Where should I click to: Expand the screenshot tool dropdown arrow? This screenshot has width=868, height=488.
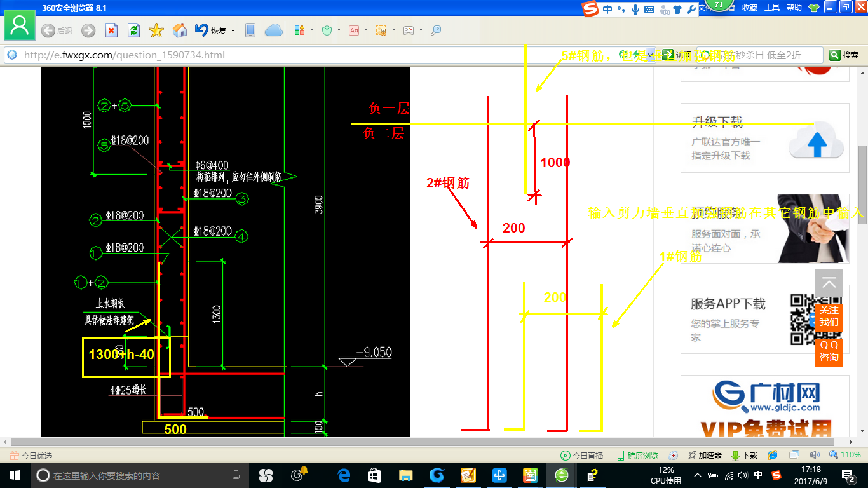[x=393, y=30]
